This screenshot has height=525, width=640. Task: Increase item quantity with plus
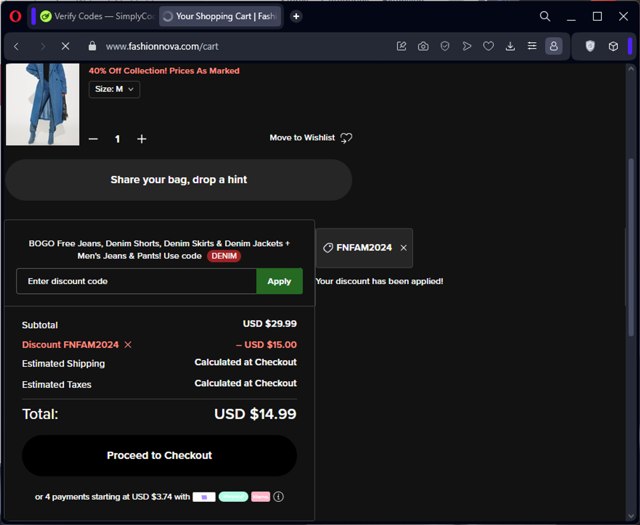click(x=142, y=139)
